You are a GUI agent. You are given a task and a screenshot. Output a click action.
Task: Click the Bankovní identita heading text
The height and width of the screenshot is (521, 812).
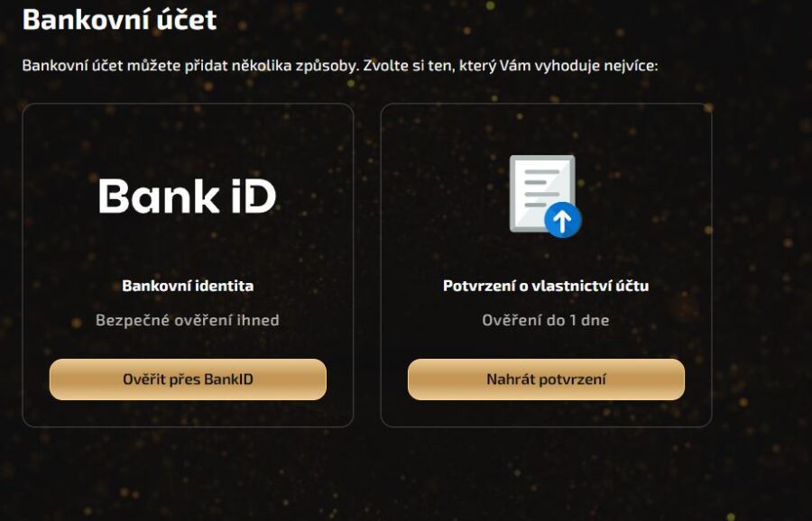[x=189, y=285]
